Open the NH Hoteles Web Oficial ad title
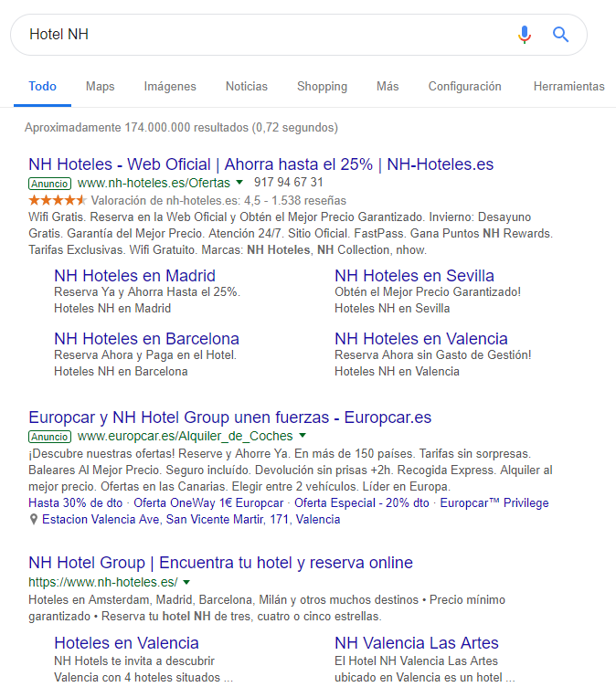 (260, 164)
